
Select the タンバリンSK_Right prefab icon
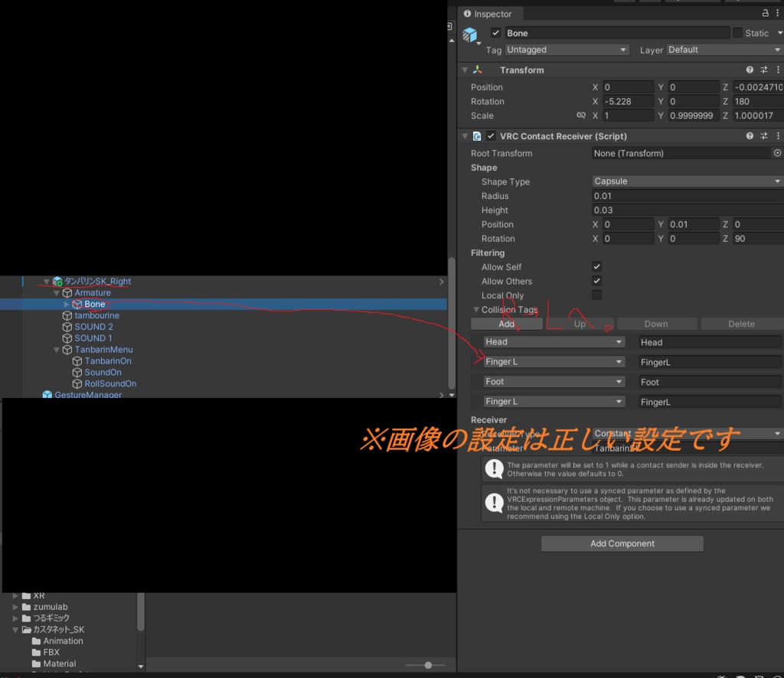coord(57,282)
